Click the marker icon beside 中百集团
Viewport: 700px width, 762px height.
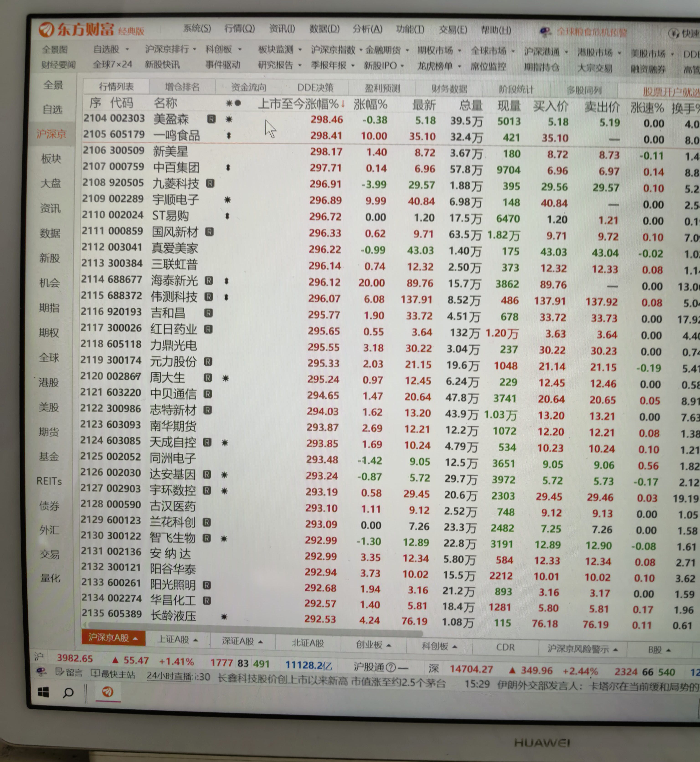228,167
